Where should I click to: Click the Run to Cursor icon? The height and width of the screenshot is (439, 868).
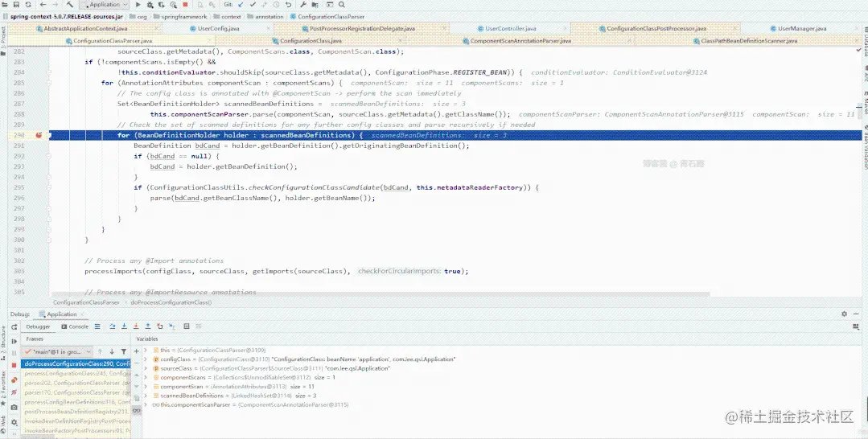point(171,326)
